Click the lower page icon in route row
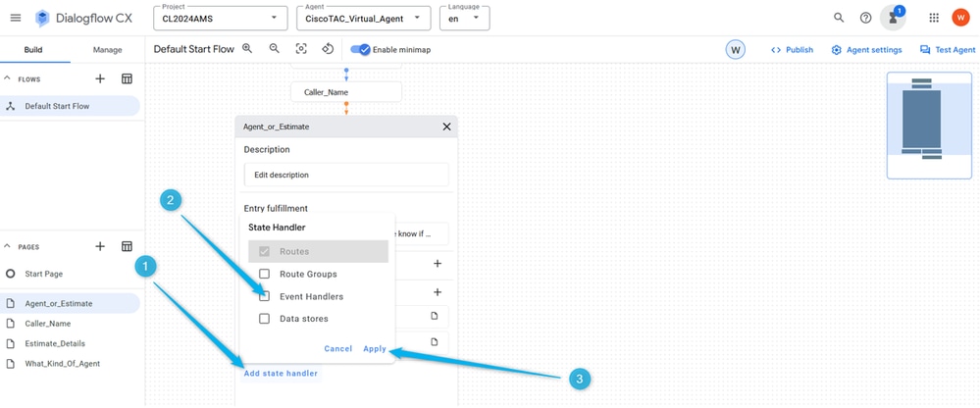The height and width of the screenshot is (408, 980). tap(435, 341)
